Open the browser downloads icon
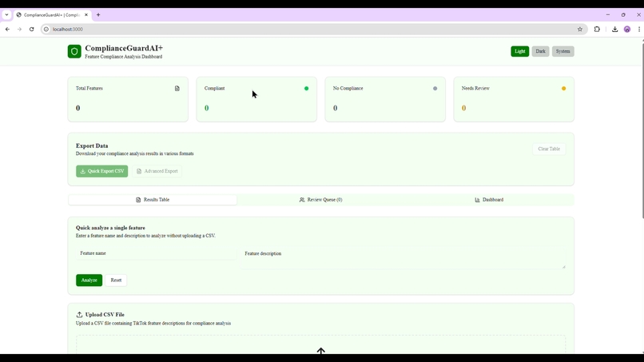The height and width of the screenshot is (362, 644). [615, 30]
